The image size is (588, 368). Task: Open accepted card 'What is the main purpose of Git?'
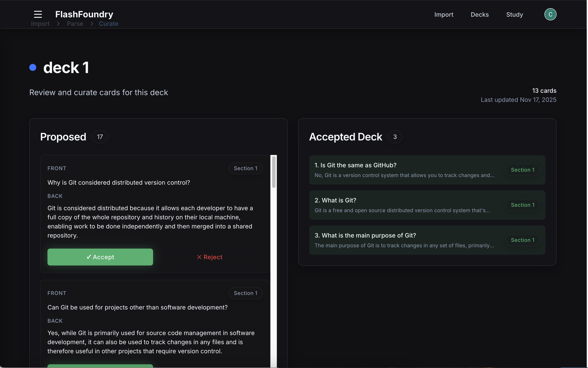[x=404, y=240]
